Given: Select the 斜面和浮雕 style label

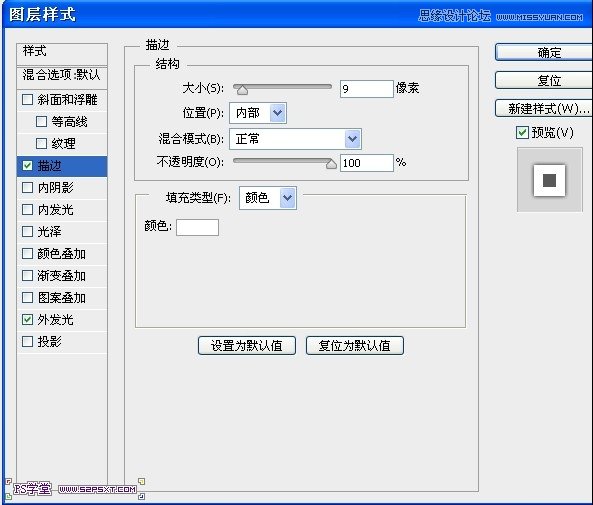Looking at the screenshot, I should point(67,100).
